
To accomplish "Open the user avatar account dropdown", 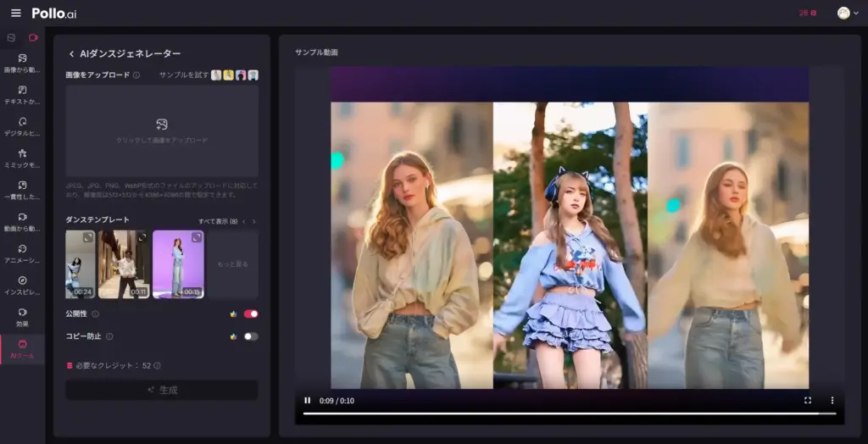I will (x=844, y=13).
